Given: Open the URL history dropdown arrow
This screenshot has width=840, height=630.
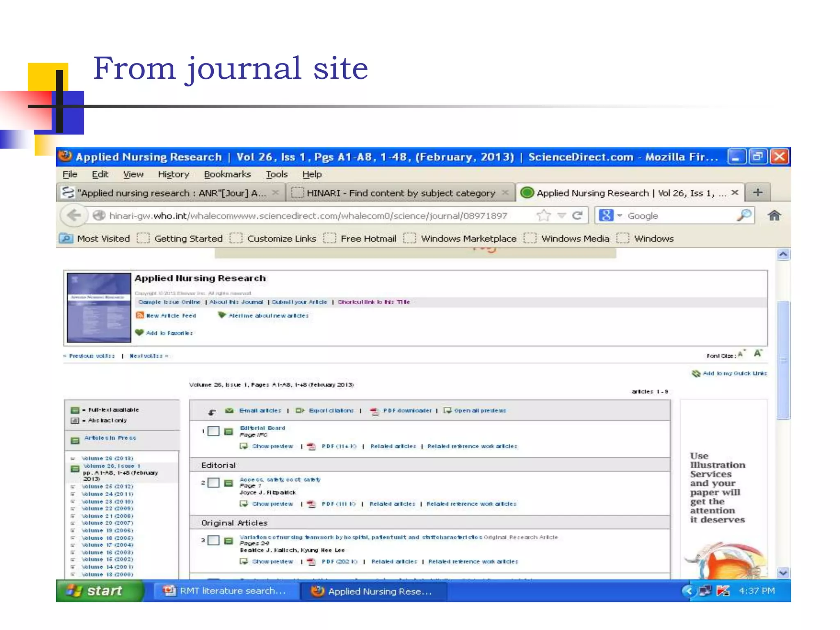Looking at the screenshot, I should pyautogui.click(x=562, y=215).
